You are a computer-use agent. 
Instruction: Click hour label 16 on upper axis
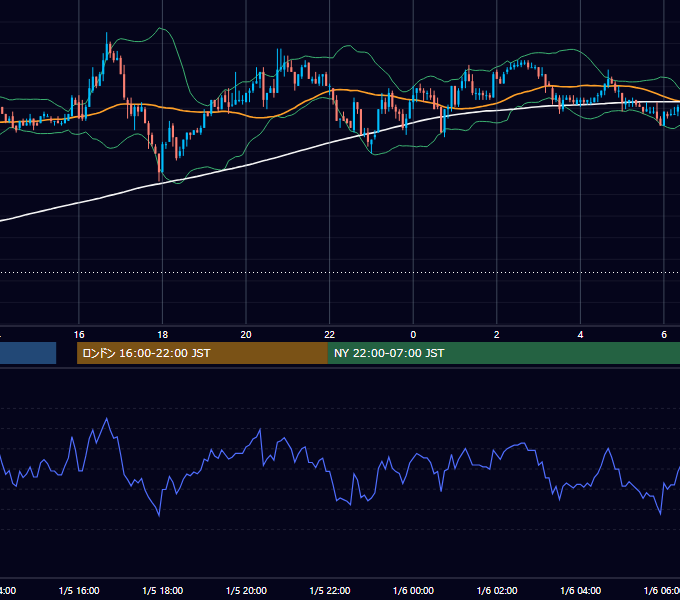[x=79, y=335]
